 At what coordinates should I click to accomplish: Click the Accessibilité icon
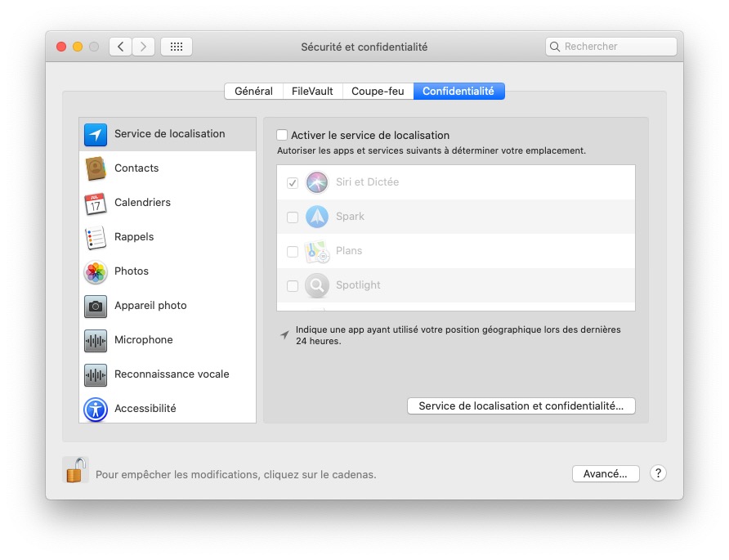click(96, 410)
